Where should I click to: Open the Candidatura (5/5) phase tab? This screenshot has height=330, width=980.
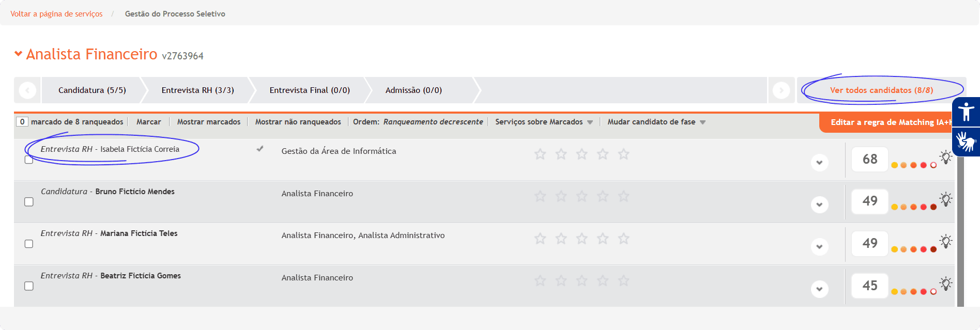[x=92, y=90]
